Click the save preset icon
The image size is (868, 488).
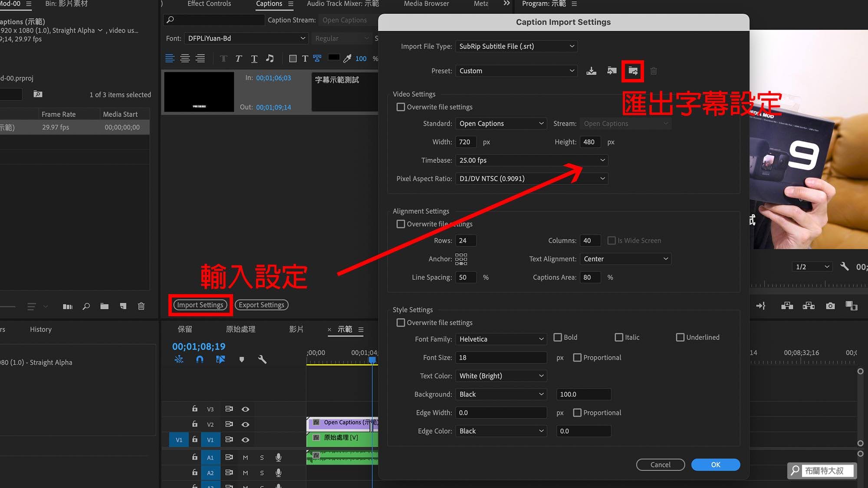pyautogui.click(x=591, y=71)
